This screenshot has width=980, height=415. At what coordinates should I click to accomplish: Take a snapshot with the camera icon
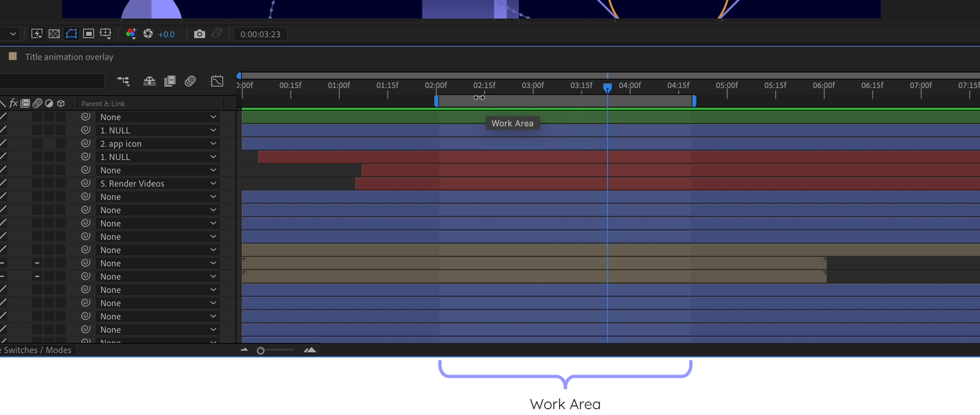[200, 33]
